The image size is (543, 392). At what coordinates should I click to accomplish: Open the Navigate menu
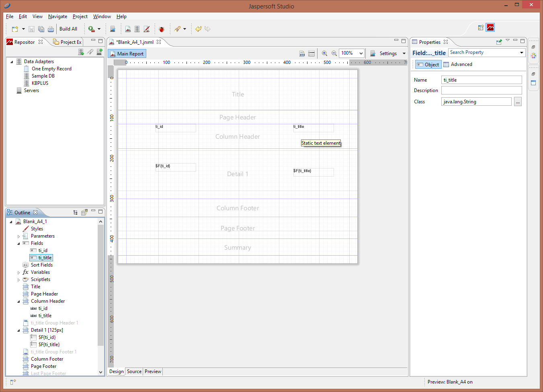point(57,16)
